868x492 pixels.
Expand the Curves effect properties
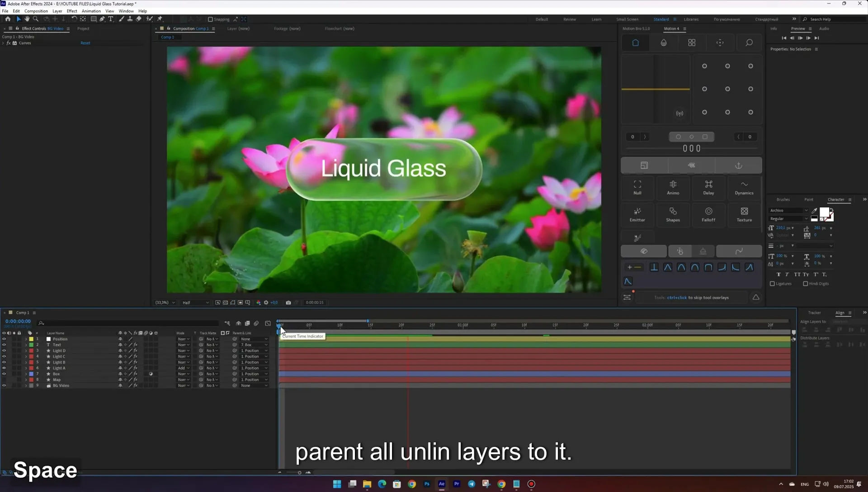(3, 43)
